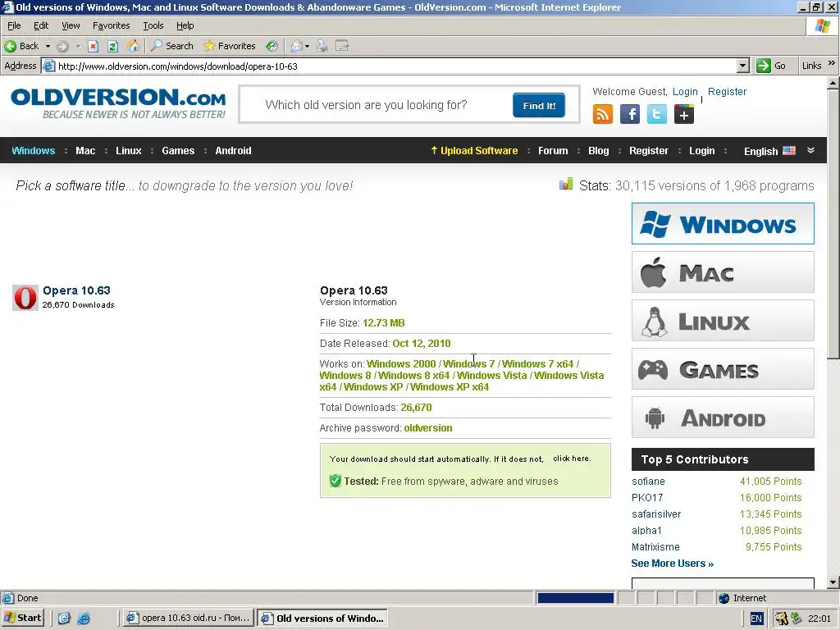This screenshot has height=630, width=840.
Task: Go to Home page icon
Action: point(133,46)
